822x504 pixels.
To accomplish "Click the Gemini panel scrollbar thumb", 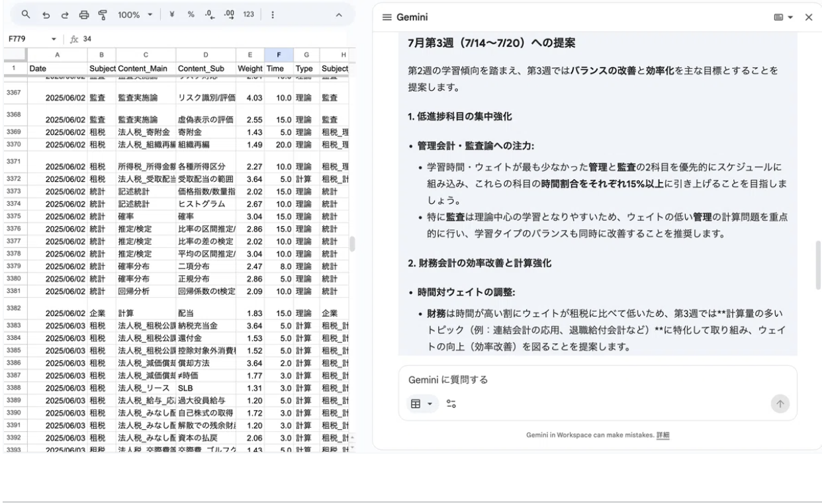I will pos(818,265).
